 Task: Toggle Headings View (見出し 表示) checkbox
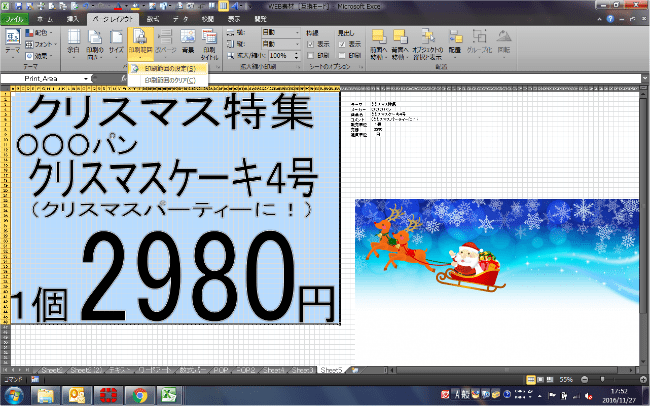click(x=342, y=44)
